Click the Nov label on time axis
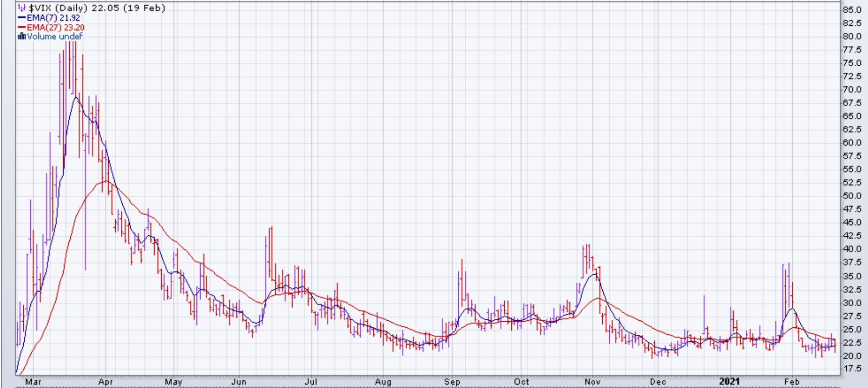The height and width of the screenshot is (388, 868). 592,382
